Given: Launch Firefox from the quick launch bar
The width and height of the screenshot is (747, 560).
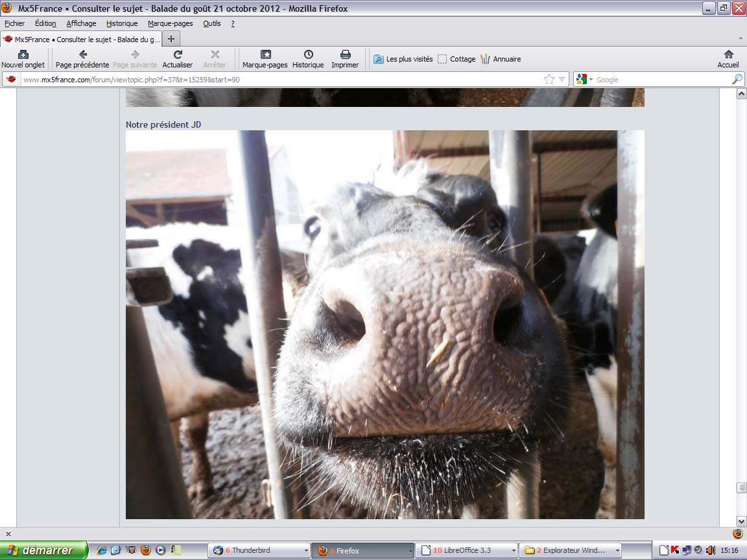Looking at the screenshot, I should (x=146, y=550).
